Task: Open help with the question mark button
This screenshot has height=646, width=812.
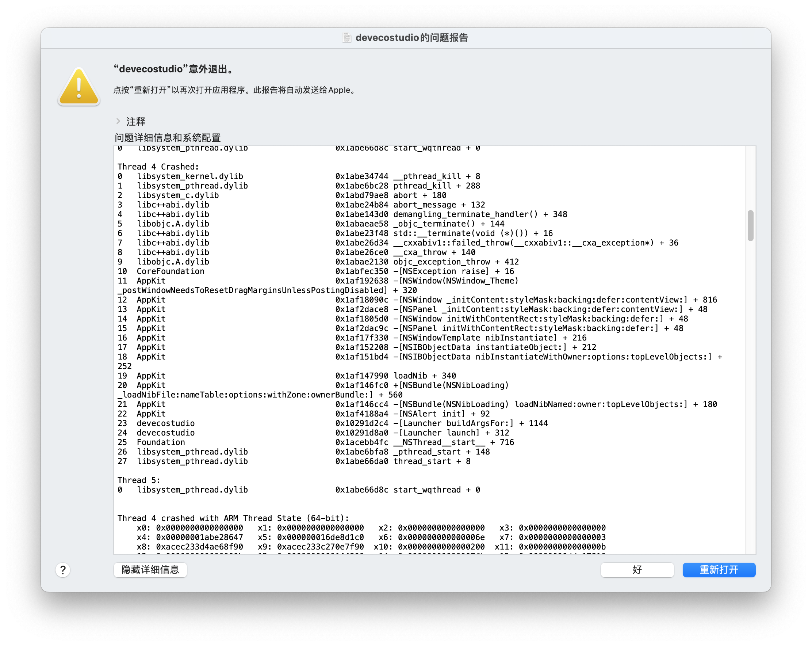Action: [x=63, y=570]
